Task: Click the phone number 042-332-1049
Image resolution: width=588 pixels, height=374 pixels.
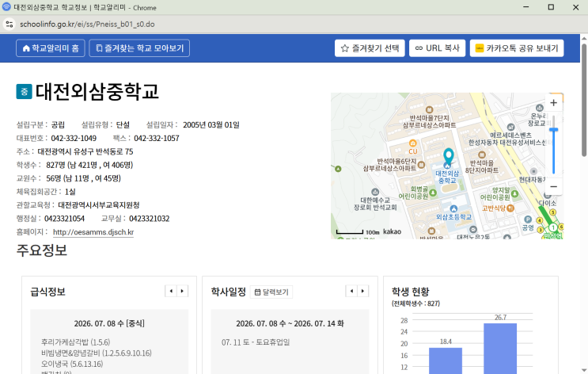Action: point(74,138)
